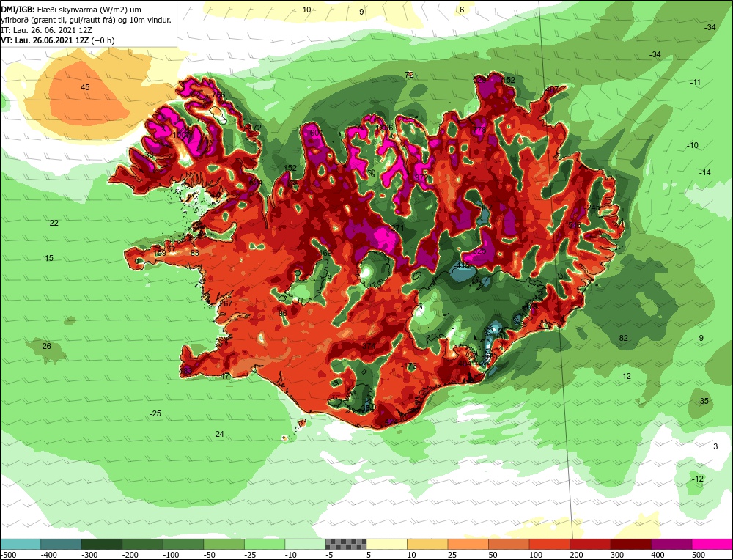Image resolution: width=733 pixels, height=560 pixels.
Task: Click the legend swatch above -50 label
Action: (224, 544)
